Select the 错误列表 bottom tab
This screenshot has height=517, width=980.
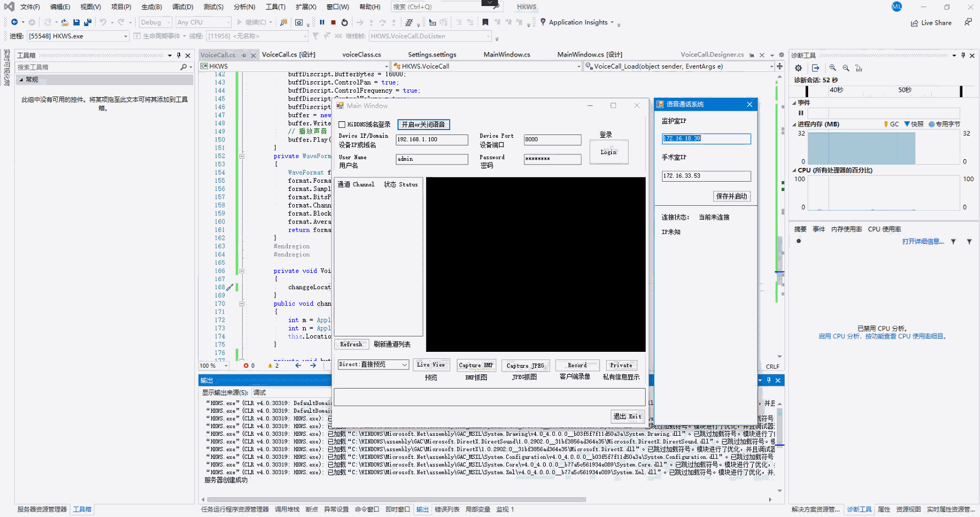[447, 509]
